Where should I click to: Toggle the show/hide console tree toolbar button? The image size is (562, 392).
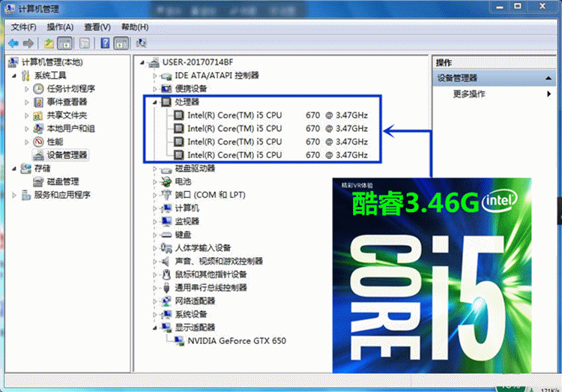(x=65, y=43)
